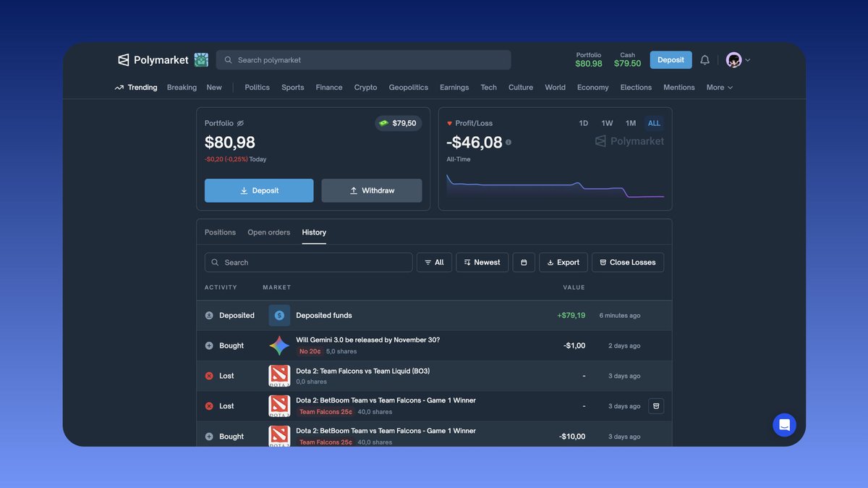Click the archive icon on Lost BetBoom row
868x488 pixels.
tap(656, 406)
